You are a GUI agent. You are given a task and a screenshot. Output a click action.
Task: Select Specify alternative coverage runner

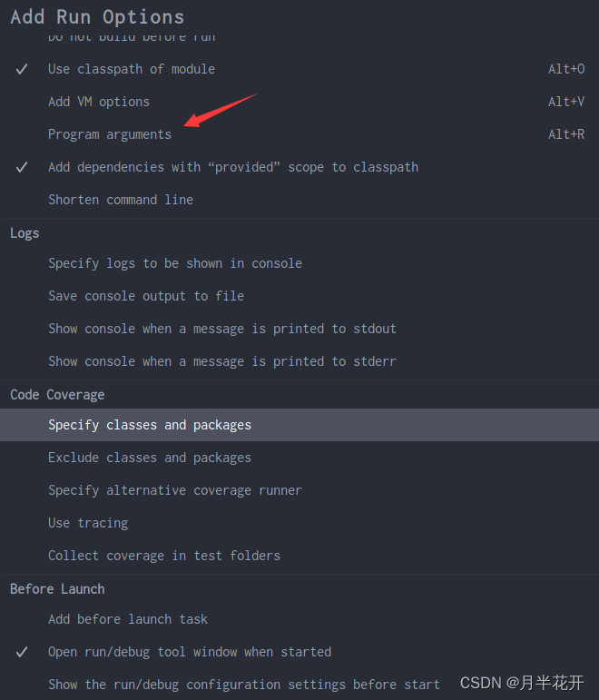pos(299,490)
